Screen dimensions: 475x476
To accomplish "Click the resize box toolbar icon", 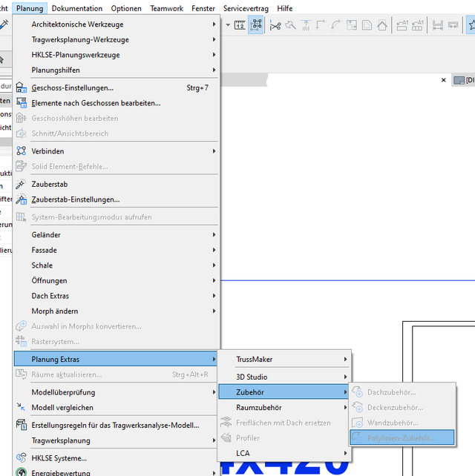I will pos(352,25).
